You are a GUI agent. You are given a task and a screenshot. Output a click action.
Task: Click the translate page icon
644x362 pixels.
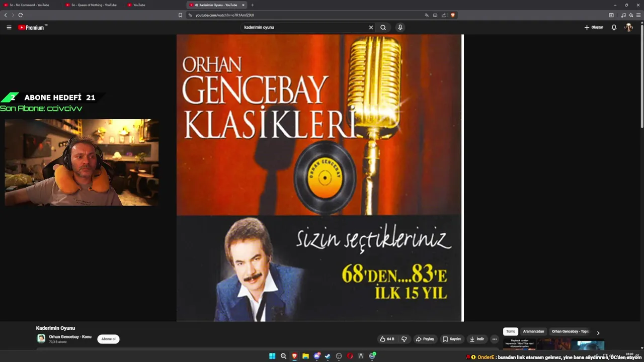(427, 15)
